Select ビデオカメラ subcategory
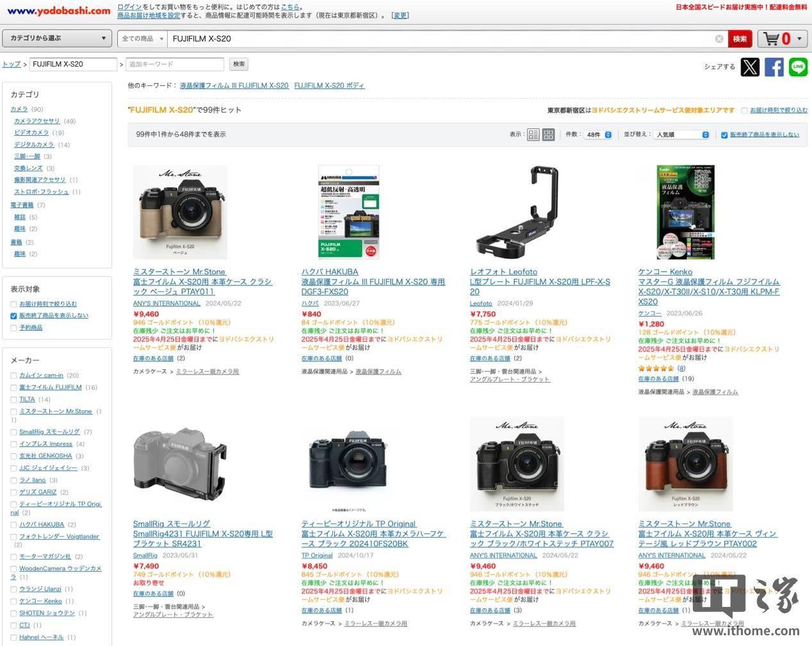The width and height of the screenshot is (812, 646). (31, 133)
